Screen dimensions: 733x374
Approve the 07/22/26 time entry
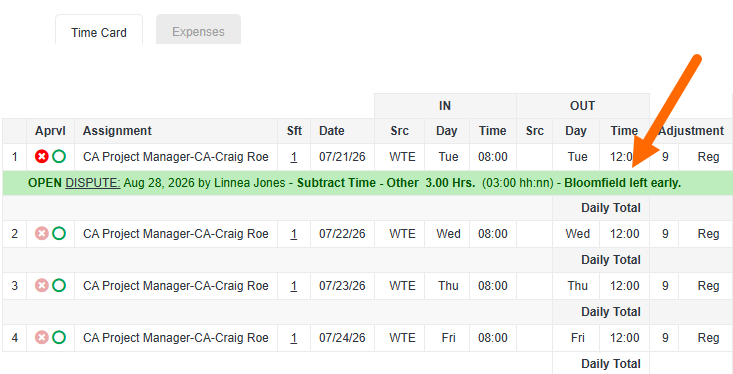59,233
